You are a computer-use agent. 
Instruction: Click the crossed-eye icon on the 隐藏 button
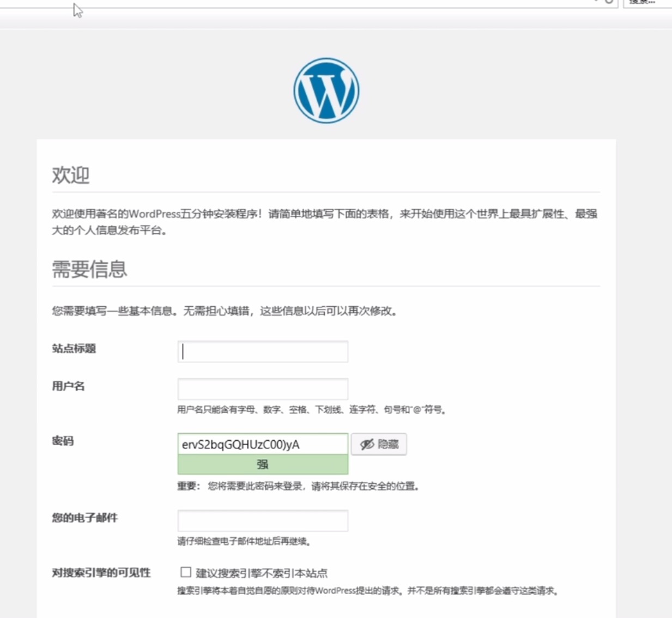click(x=367, y=444)
